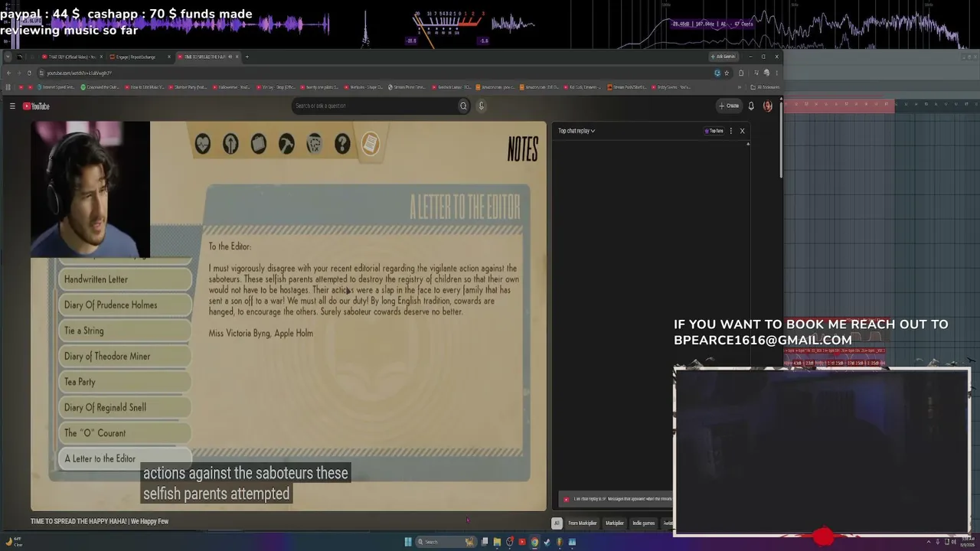This screenshot has height=551, width=980.
Task: Go to YouTube home via the logo
Action: pos(36,106)
